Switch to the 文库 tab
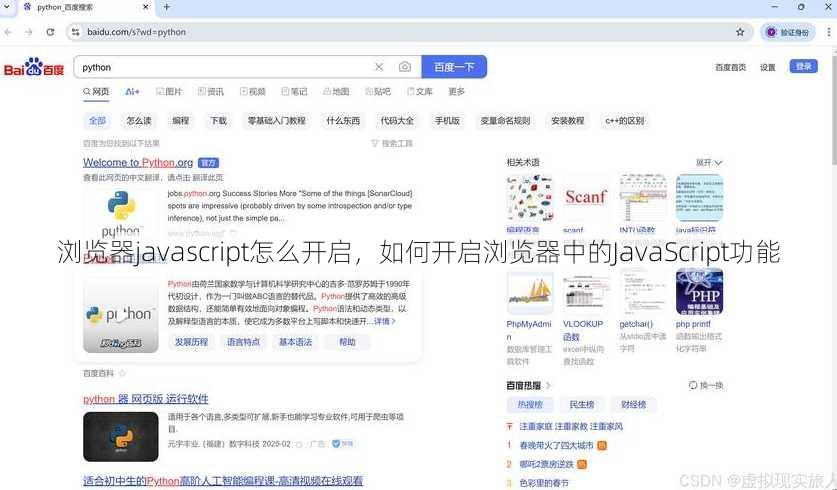 pyautogui.click(x=420, y=92)
